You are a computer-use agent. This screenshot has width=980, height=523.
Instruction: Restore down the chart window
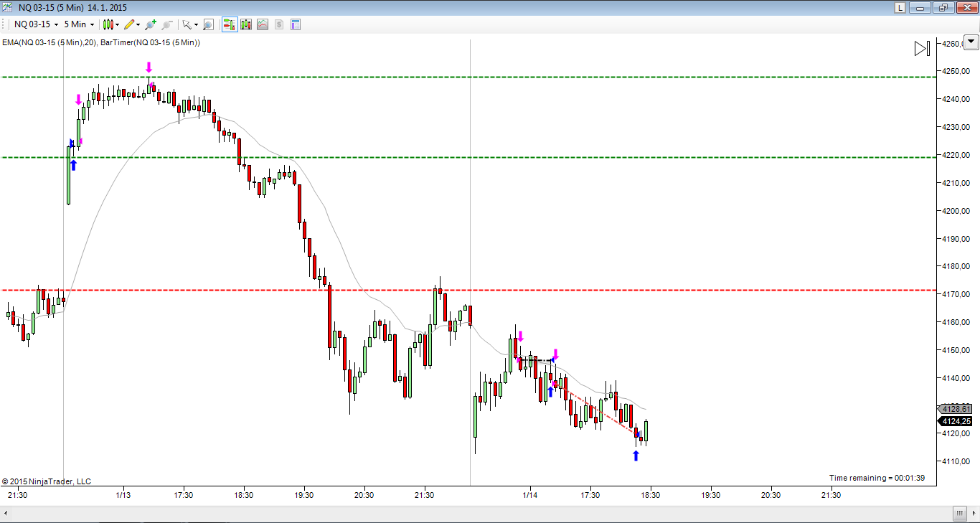[943, 7]
